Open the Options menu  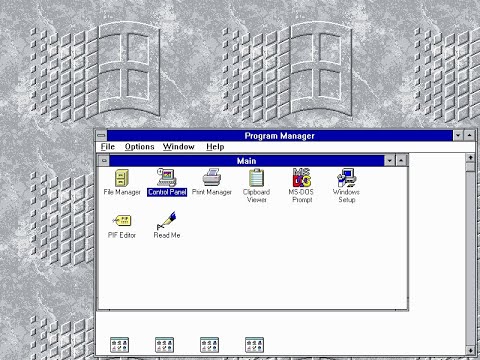coord(139,147)
